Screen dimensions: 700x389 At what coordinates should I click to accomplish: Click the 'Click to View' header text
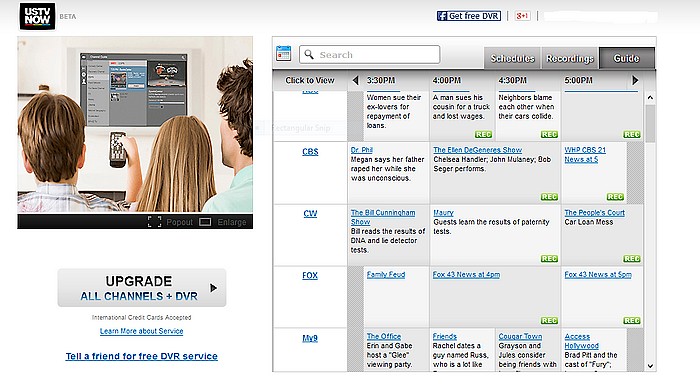(x=310, y=80)
